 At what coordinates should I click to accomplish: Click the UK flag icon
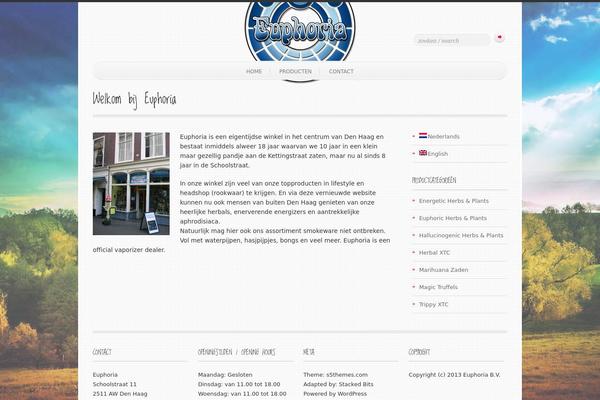(423, 153)
